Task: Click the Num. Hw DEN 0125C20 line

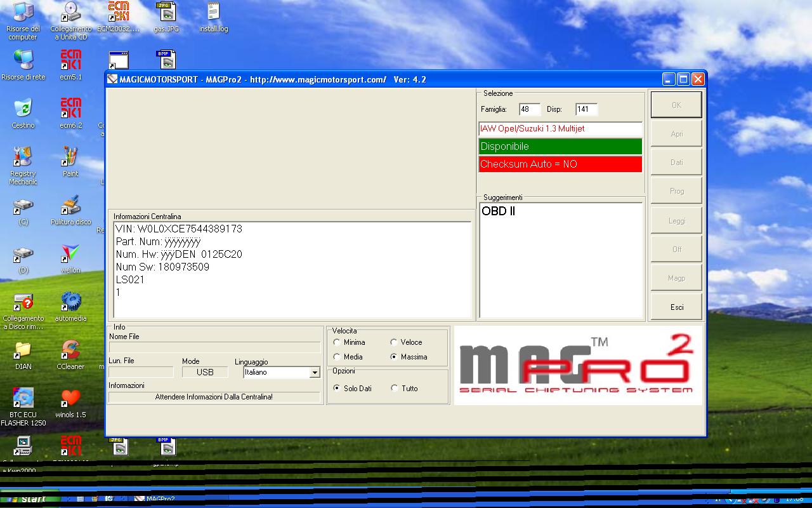Action: click(179, 254)
